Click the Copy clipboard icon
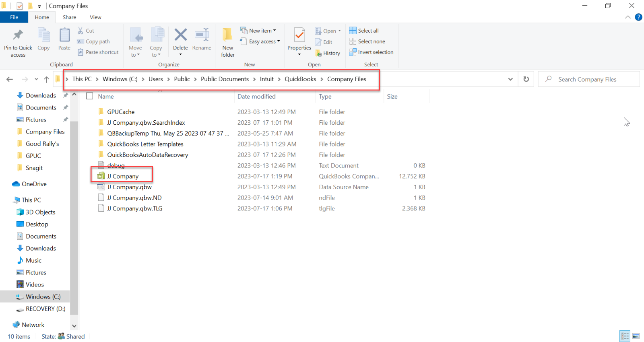 coord(43,35)
